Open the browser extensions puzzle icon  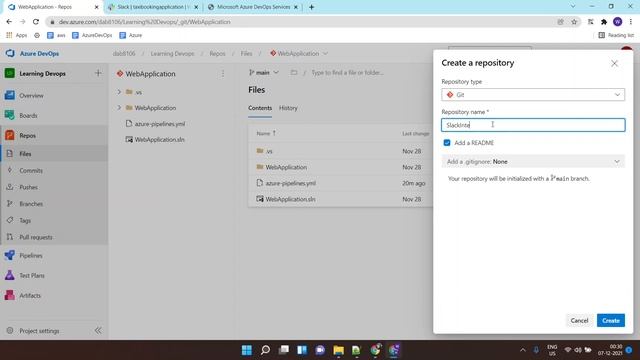point(604,22)
